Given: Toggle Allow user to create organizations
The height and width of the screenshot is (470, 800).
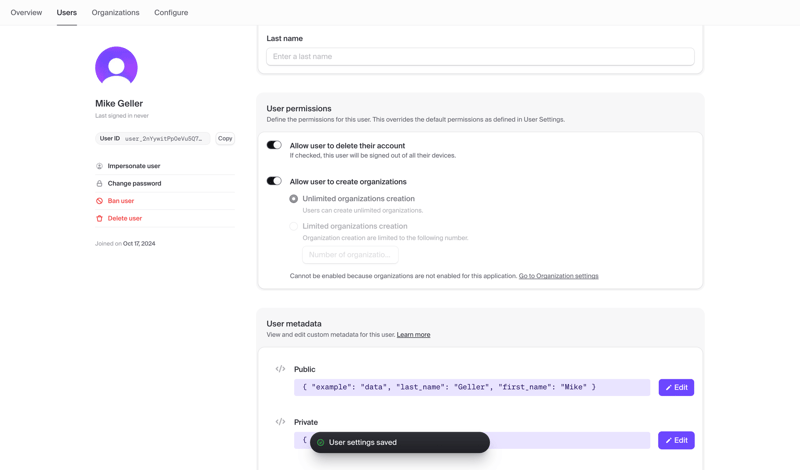Looking at the screenshot, I should (x=274, y=181).
